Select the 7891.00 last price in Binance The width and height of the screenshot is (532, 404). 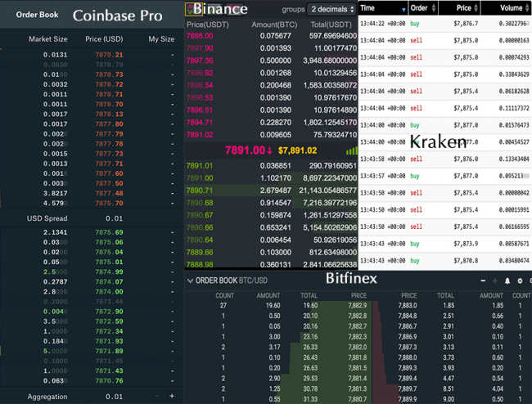[248, 150]
